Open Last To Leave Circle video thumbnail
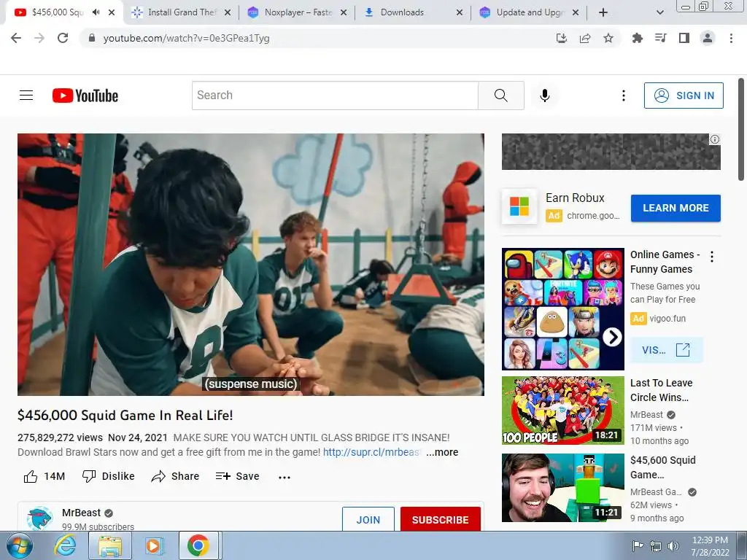 [x=562, y=411]
